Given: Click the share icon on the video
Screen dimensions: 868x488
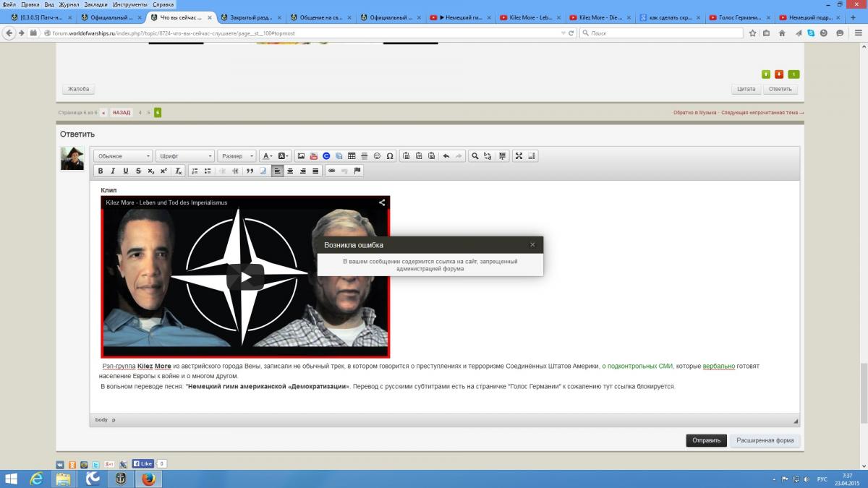Looking at the screenshot, I should click(x=382, y=202).
